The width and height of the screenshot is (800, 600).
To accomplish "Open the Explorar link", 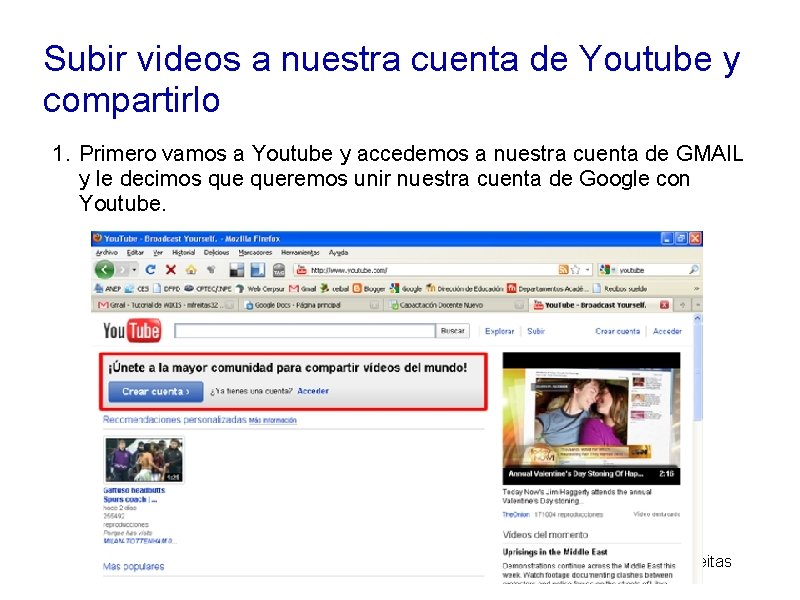I will coord(499,331).
